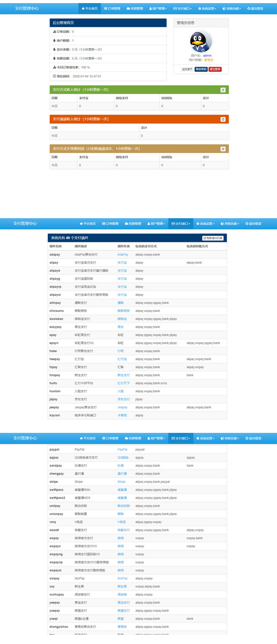Click the refresh icon in the green income panel

[x=223, y=90]
